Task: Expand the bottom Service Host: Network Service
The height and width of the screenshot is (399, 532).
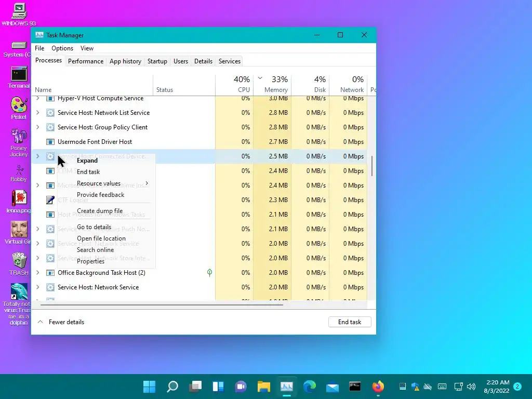Action: pyautogui.click(x=37, y=287)
